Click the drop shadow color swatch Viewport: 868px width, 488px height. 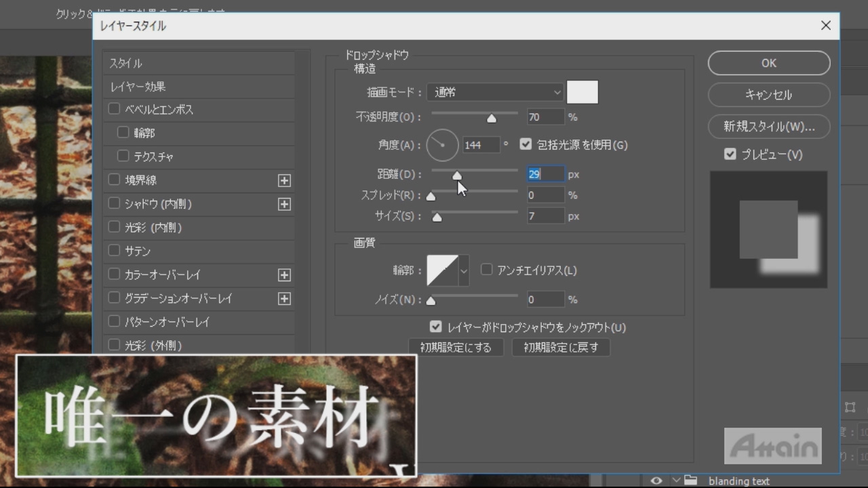582,92
